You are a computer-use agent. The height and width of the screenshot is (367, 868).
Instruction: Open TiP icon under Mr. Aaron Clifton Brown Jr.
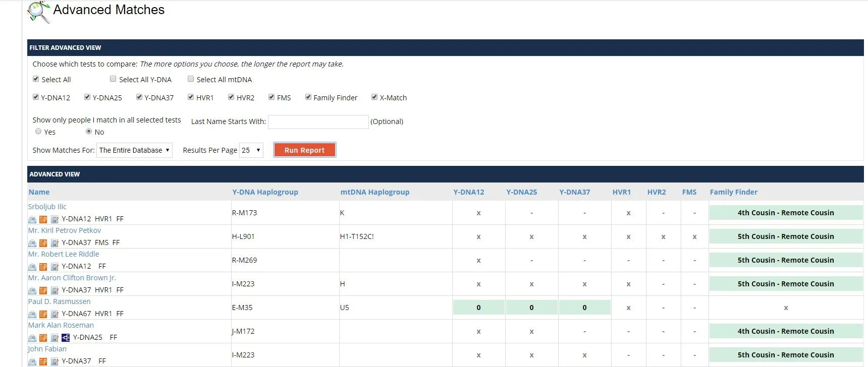point(43,290)
